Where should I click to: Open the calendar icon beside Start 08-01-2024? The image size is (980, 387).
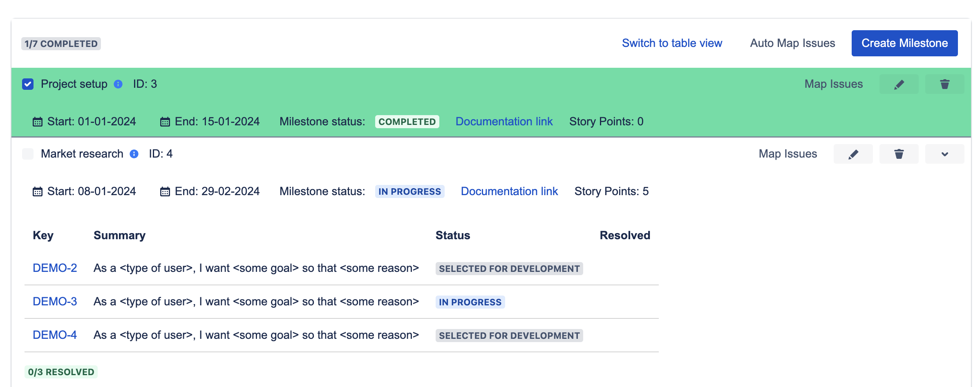[37, 191]
